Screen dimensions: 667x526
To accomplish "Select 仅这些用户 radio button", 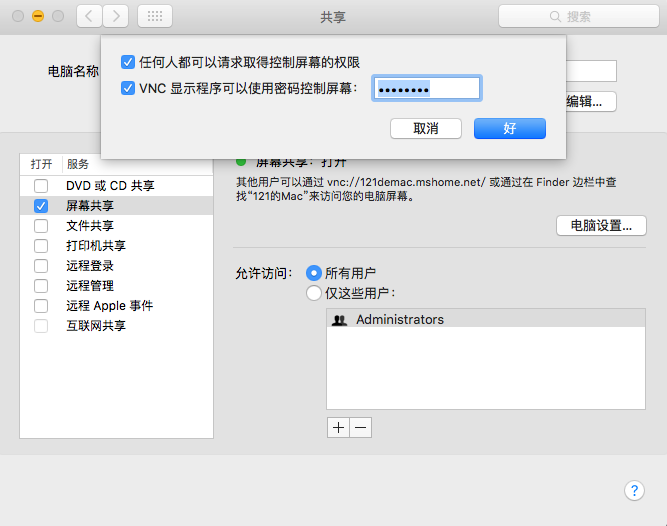I will 314,293.
